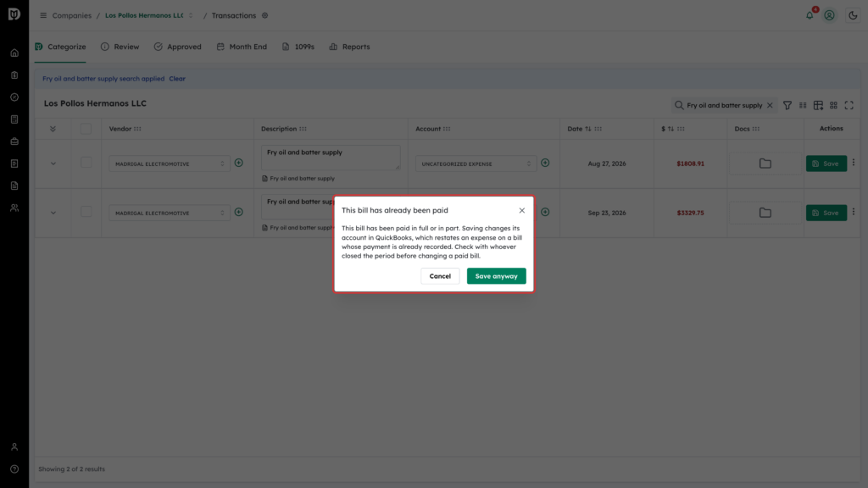Screen dimensions: 868x488
Task: Open the Docs folder for the Aug 27 row
Action: (x=765, y=164)
